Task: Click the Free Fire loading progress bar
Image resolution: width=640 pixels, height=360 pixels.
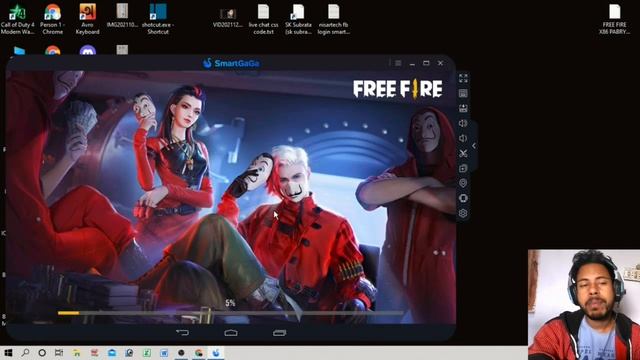Action: [x=230, y=313]
